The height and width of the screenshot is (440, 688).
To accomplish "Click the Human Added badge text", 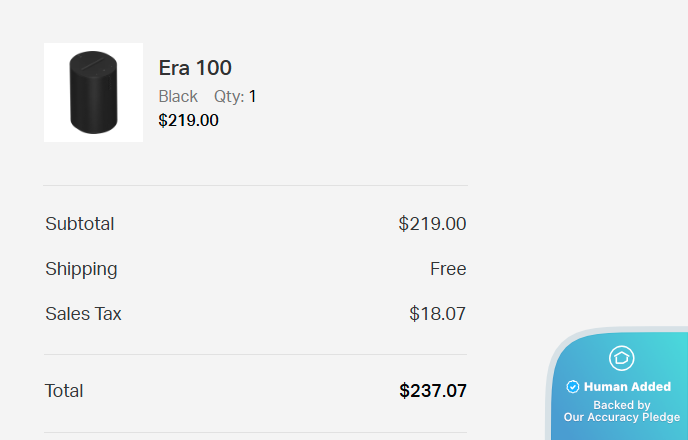I will coord(627,387).
